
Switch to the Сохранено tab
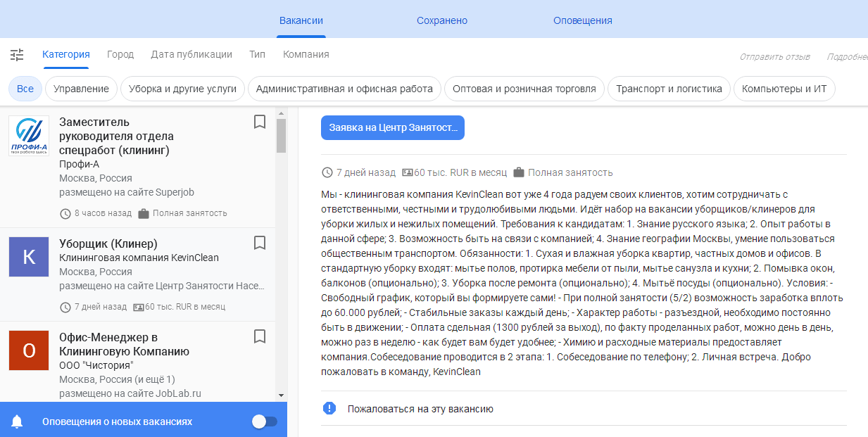[x=442, y=20]
